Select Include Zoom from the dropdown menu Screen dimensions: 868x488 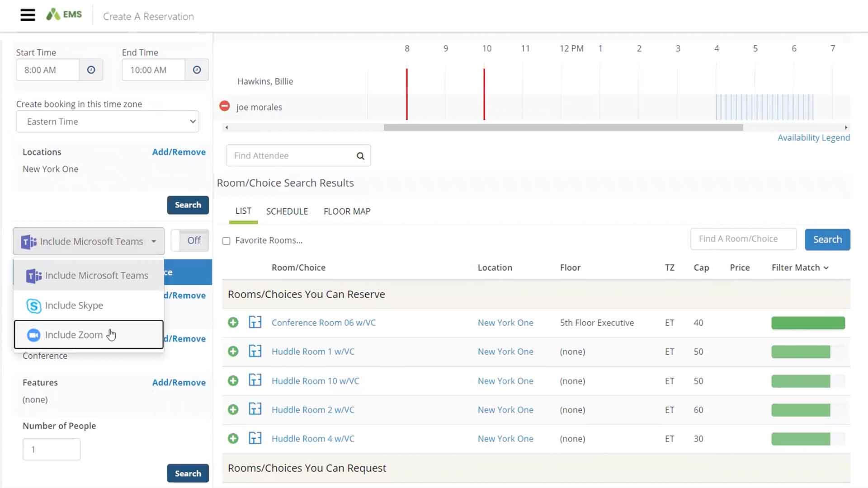tap(74, 334)
